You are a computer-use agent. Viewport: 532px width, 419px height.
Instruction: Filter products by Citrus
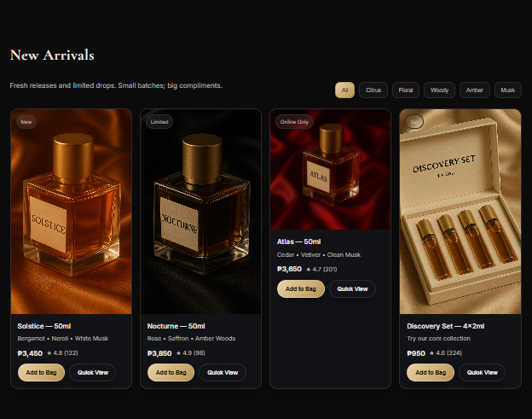[373, 90]
